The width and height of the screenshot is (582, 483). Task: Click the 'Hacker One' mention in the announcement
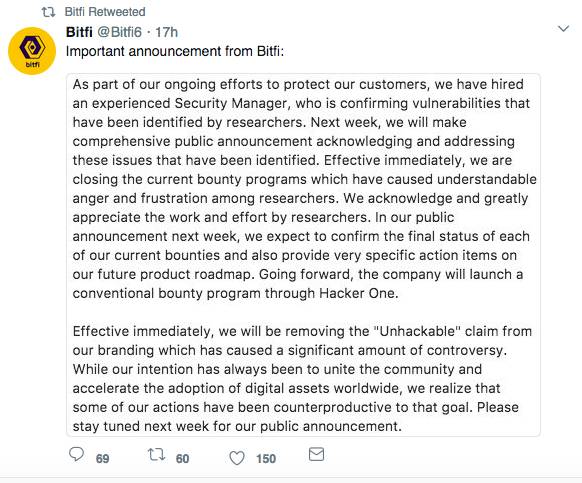point(359,293)
